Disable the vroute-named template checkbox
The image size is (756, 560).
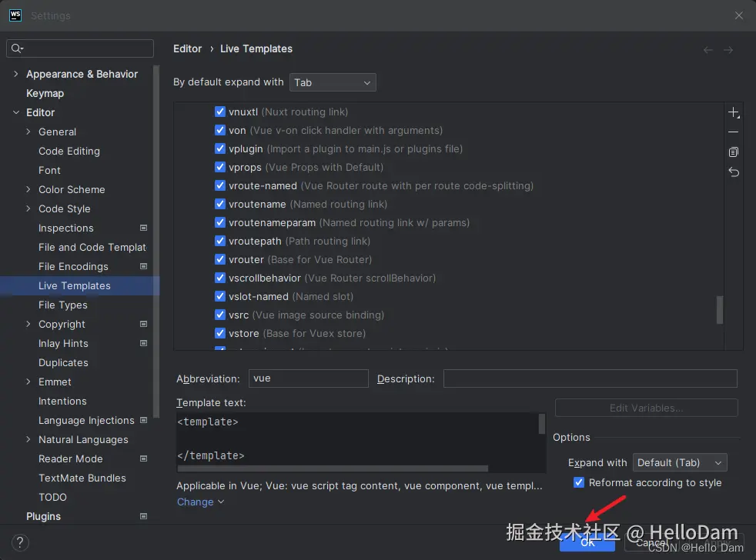point(220,185)
